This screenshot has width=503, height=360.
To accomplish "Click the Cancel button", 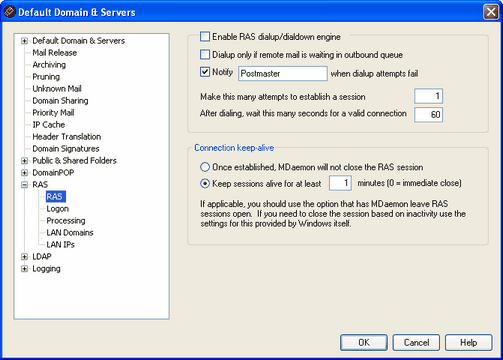I will point(416,343).
